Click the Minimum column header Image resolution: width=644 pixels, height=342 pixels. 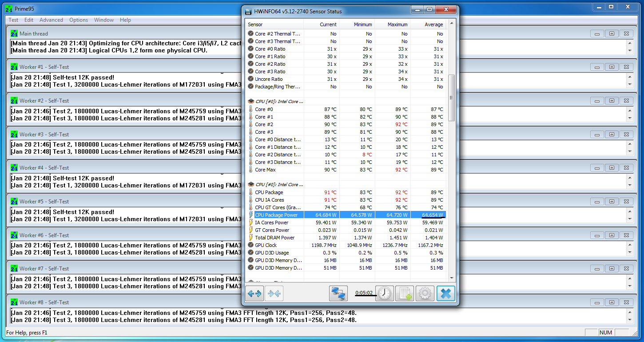pyautogui.click(x=357, y=24)
